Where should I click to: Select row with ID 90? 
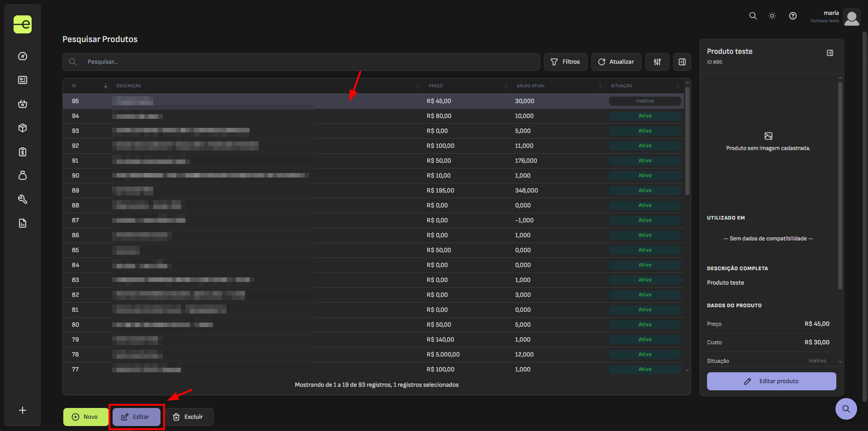(373, 176)
